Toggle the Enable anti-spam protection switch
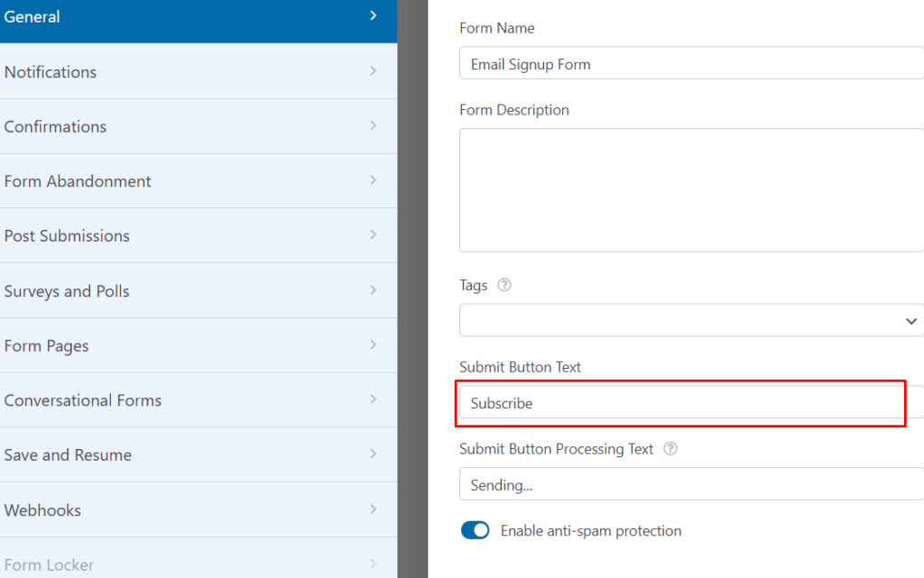 475,531
